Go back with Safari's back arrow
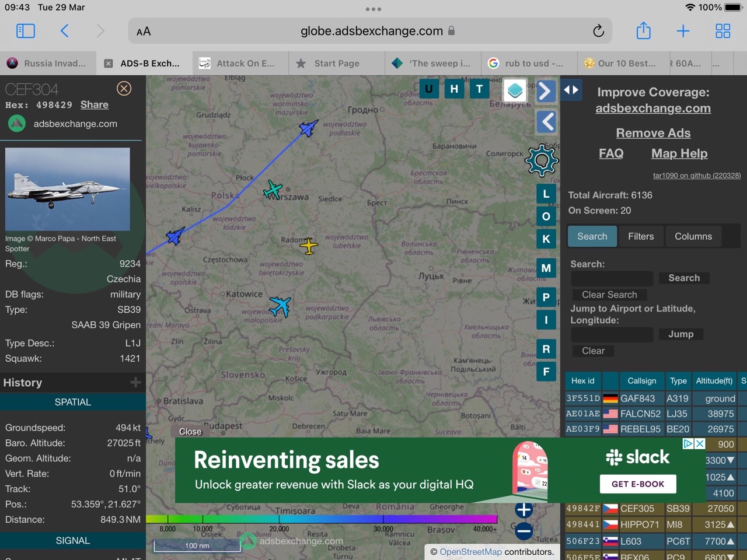 65,31
